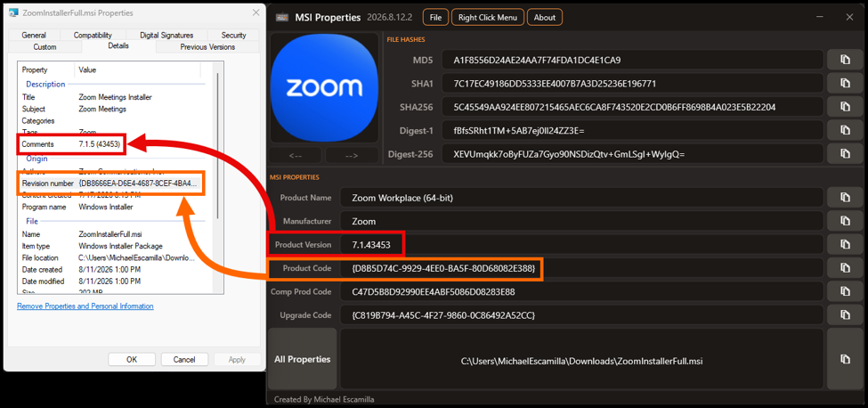The width and height of the screenshot is (868, 408).
Task: Switch to the Compatibility tab
Action: (93, 35)
